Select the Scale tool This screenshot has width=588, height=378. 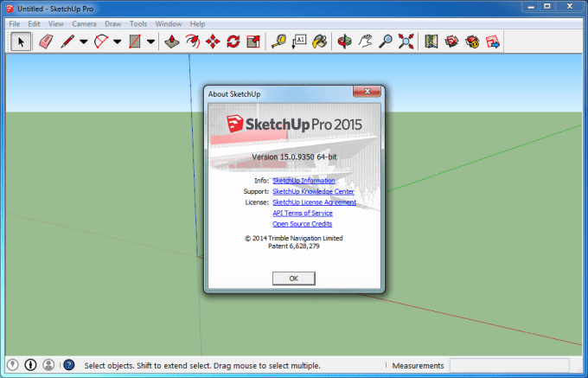[x=253, y=42]
